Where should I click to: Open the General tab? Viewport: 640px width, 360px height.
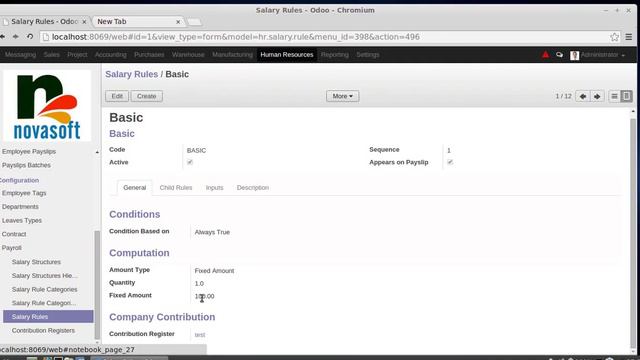(x=135, y=188)
